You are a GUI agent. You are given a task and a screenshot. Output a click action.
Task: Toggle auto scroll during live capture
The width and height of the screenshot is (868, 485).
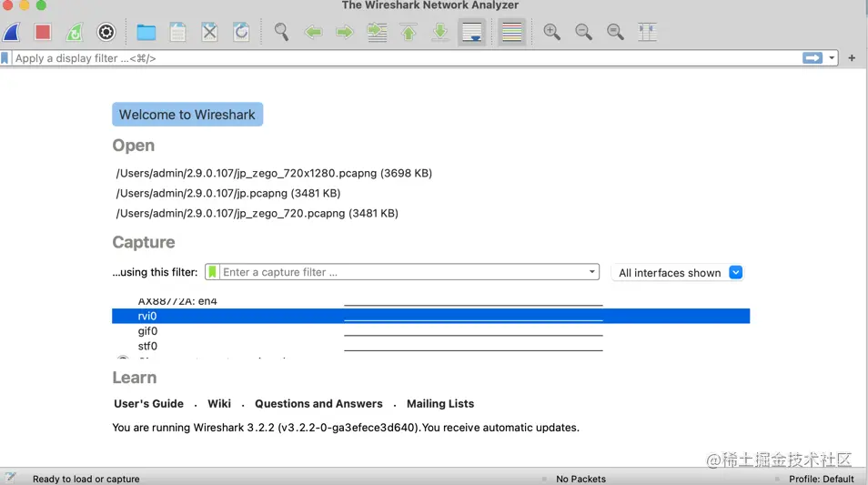coord(472,32)
